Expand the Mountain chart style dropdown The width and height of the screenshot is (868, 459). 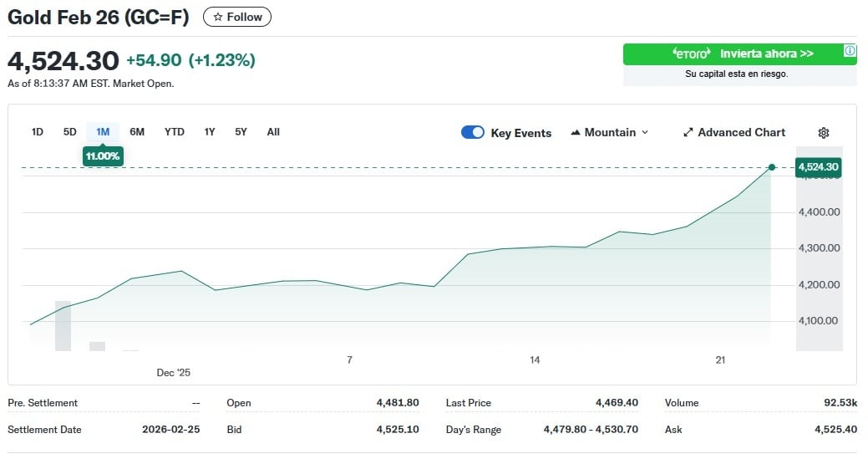click(x=644, y=133)
